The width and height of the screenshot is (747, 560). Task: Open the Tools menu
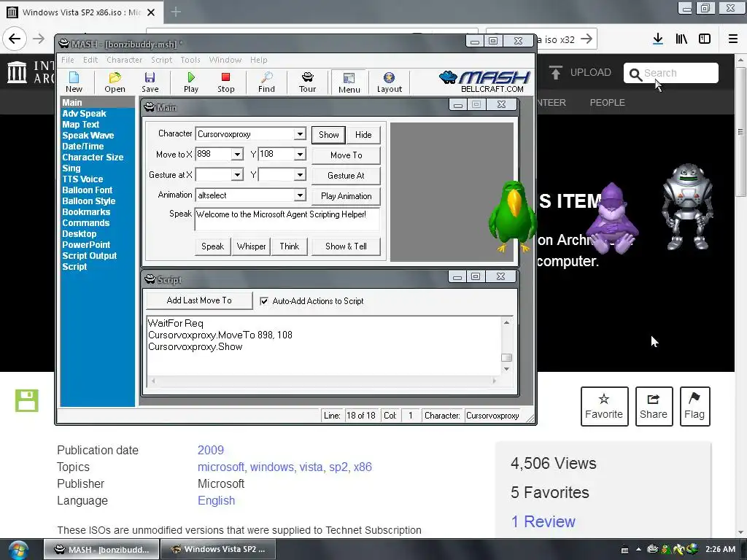coord(190,60)
